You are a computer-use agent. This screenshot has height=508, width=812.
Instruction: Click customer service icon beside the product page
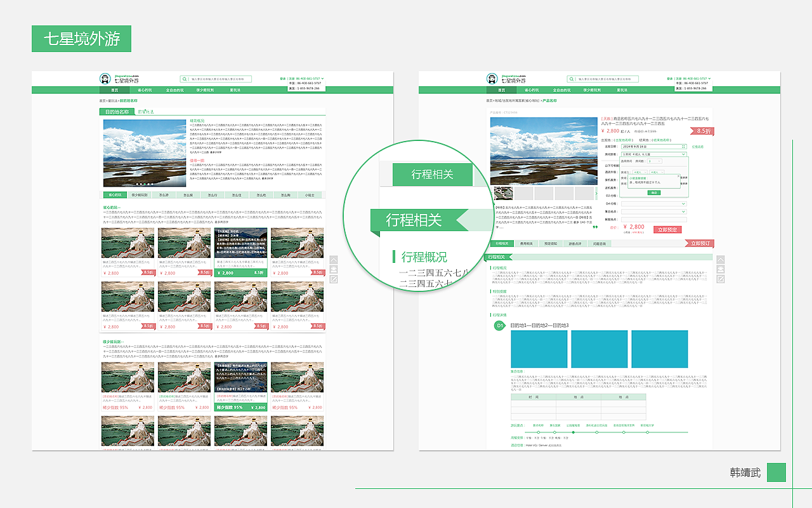pos(720,269)
